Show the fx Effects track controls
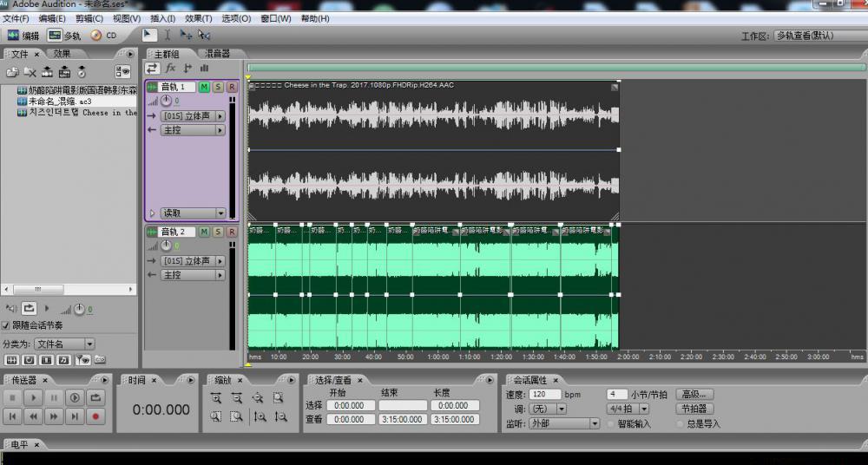This screenshot has width=868, height=465. (x=170, y=68)
